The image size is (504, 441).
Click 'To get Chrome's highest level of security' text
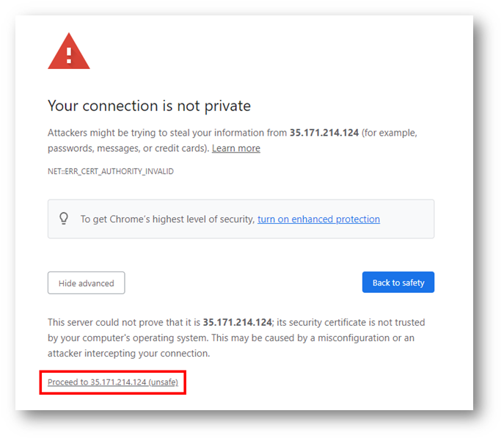167,219
